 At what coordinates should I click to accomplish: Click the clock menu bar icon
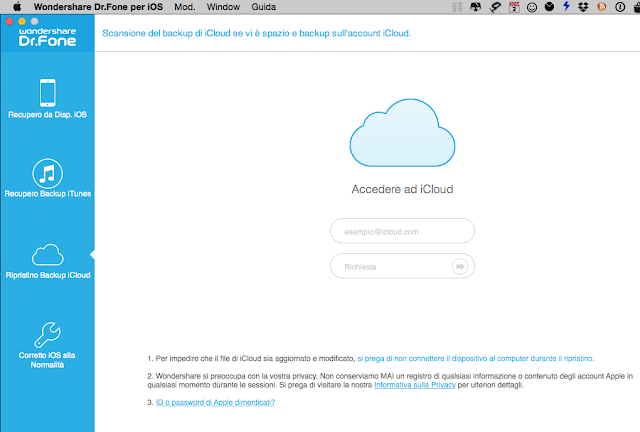click(x=549, y=7)
